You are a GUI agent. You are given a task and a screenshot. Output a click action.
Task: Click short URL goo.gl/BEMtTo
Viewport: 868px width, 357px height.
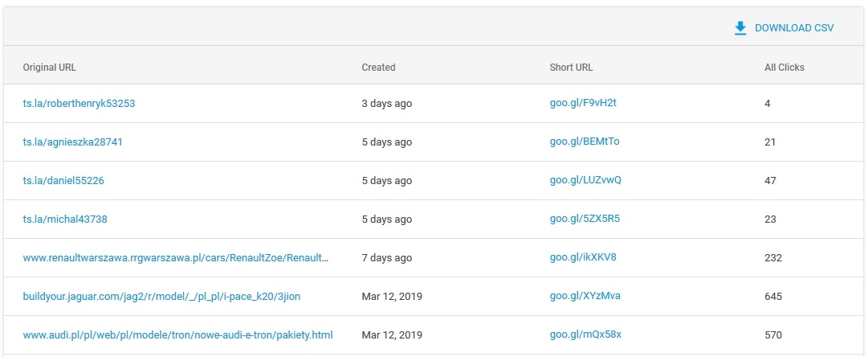(585, 142)
